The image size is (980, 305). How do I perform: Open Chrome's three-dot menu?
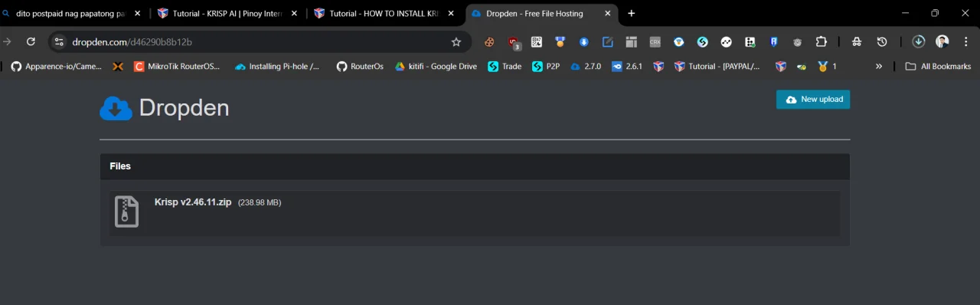pyautogui.click(x=966, y=42)
